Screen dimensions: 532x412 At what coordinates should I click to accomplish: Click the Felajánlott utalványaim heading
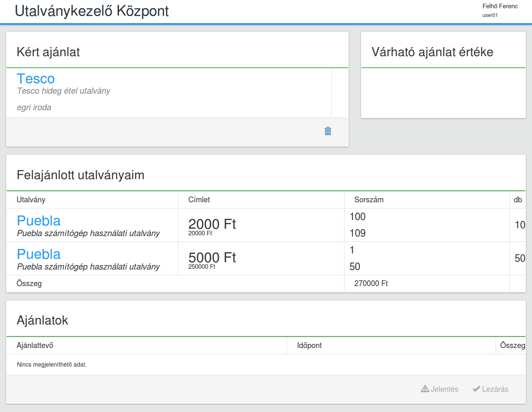coord(81,175)
